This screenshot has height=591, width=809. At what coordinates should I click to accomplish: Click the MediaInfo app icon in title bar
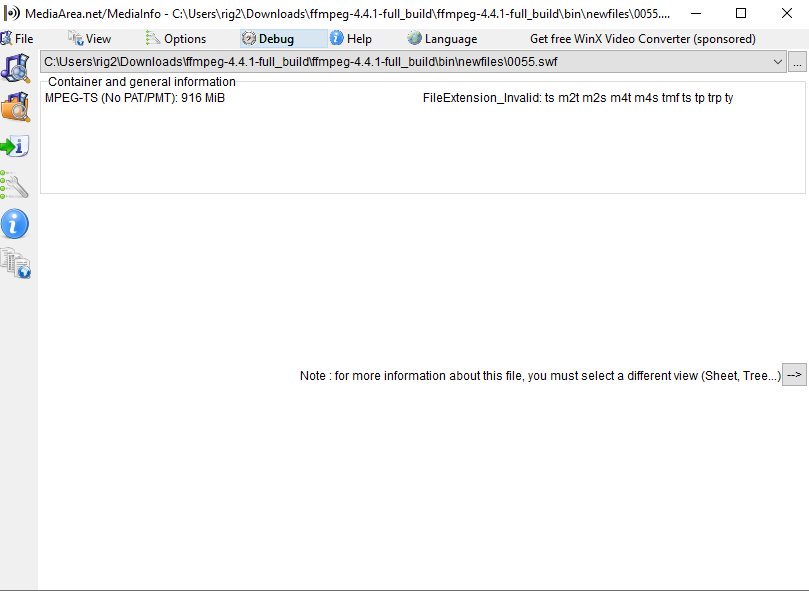[11, 13]
